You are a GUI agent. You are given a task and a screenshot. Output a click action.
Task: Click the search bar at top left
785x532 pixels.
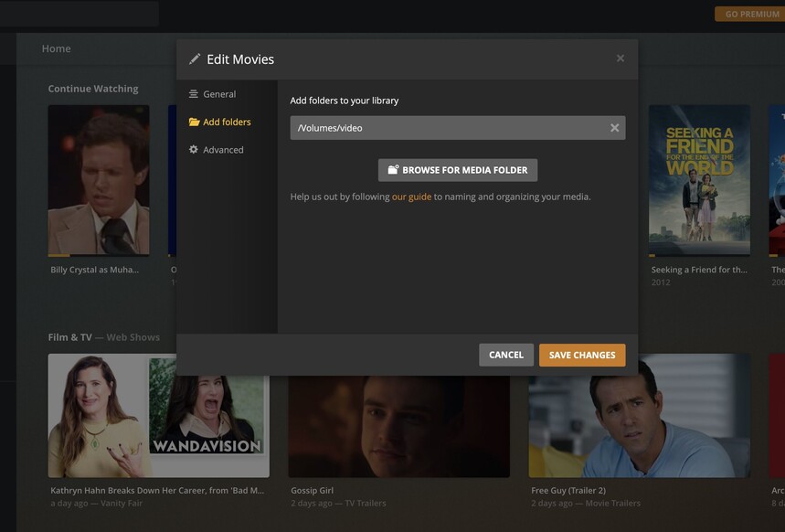(80, 14)
